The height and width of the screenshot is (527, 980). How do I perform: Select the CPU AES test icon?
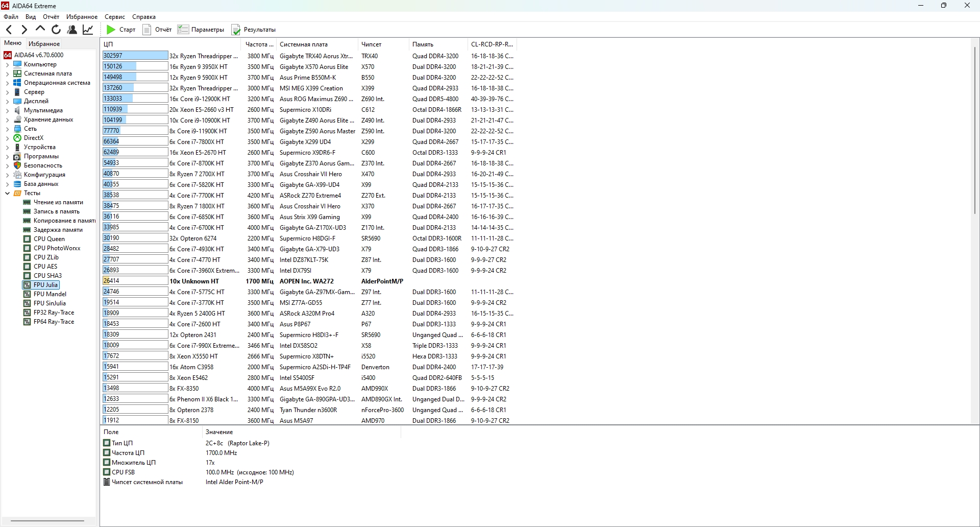(x=27, y=267)
